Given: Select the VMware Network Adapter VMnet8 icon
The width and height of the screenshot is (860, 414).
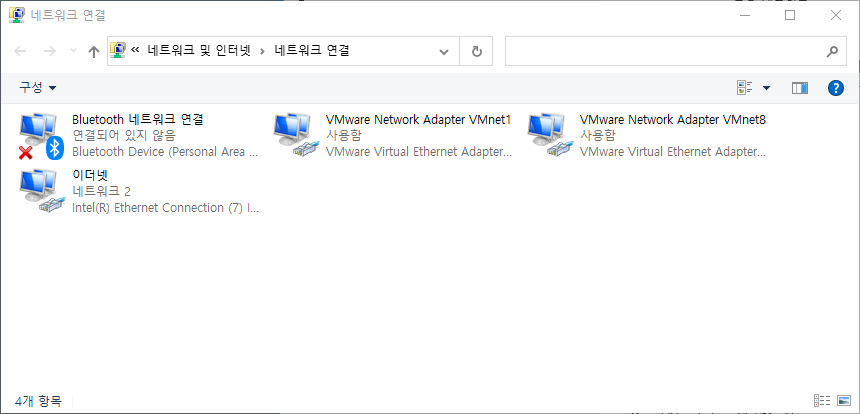Looking at the screenshot, I should click(550, 136).
